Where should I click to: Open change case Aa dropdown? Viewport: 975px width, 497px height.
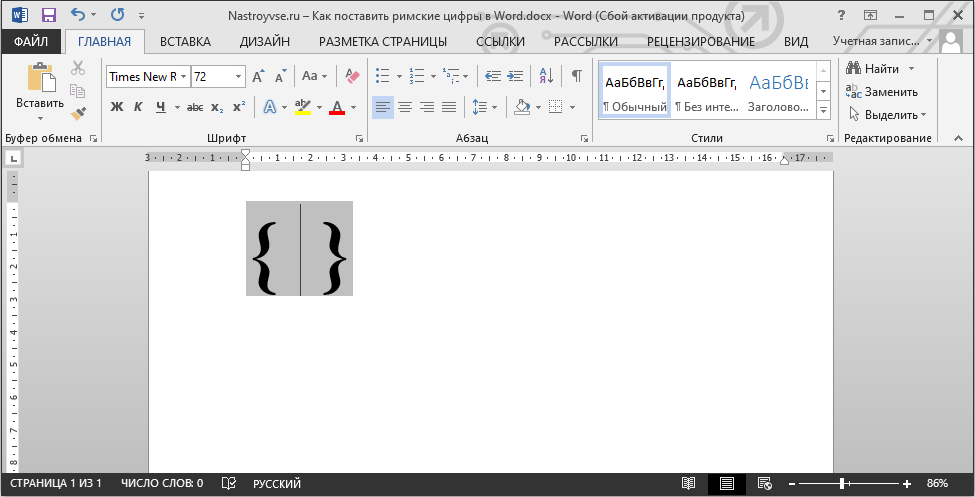[314, 76]
